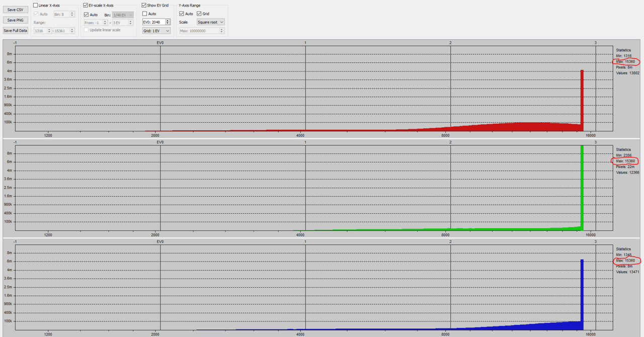Open the Bin 1/48 EV dropdown
This screenshot has height=337, width=644.
click(123, 15)
